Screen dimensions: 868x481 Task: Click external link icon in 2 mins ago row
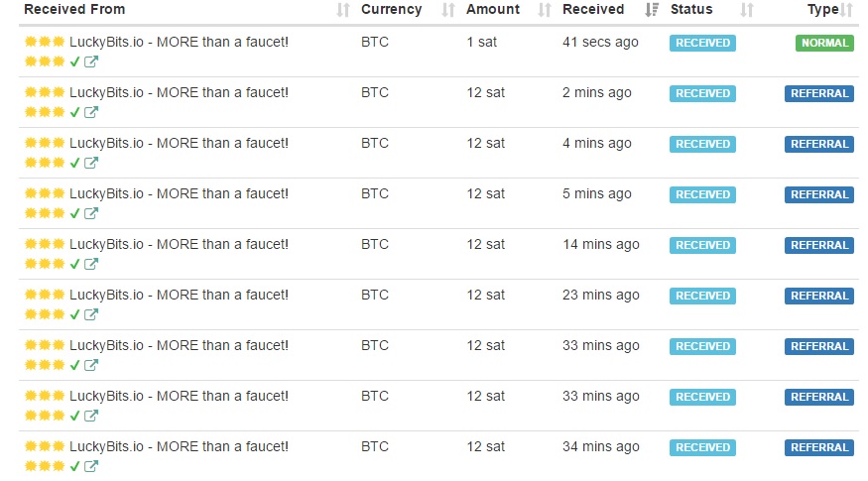click(x=91, y=113)
